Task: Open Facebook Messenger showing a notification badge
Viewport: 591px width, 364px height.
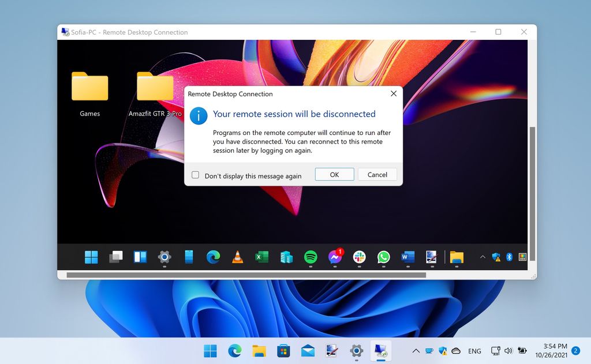Action: [x=335, y=258]
